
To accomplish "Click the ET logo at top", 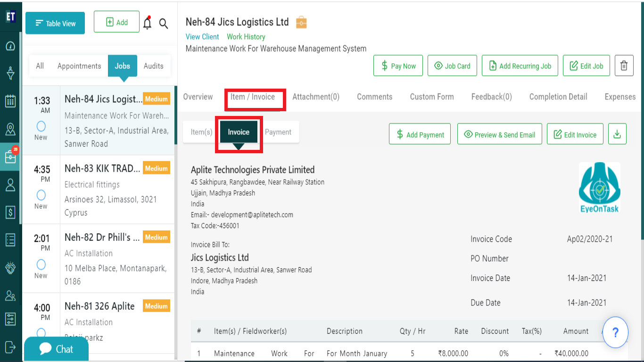I will (x=10, y=17).
